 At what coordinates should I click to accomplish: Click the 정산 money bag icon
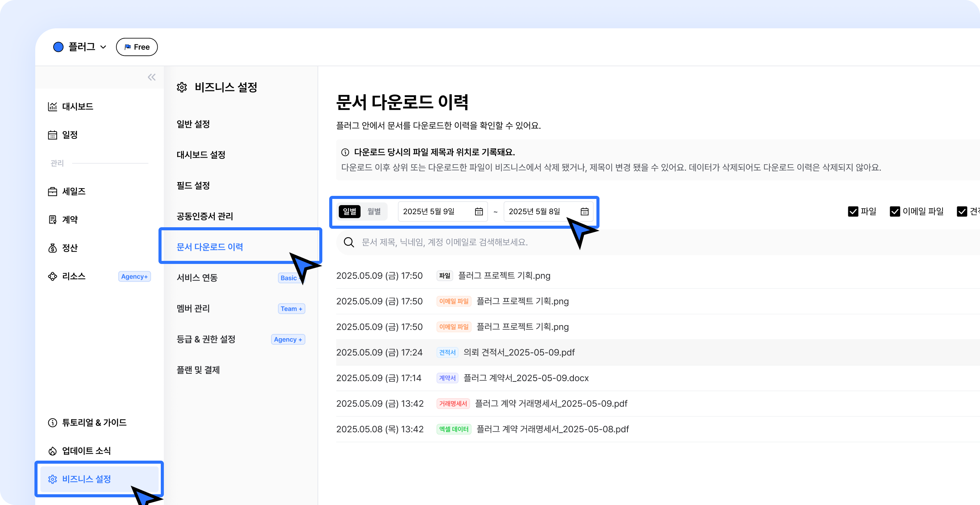52,248
